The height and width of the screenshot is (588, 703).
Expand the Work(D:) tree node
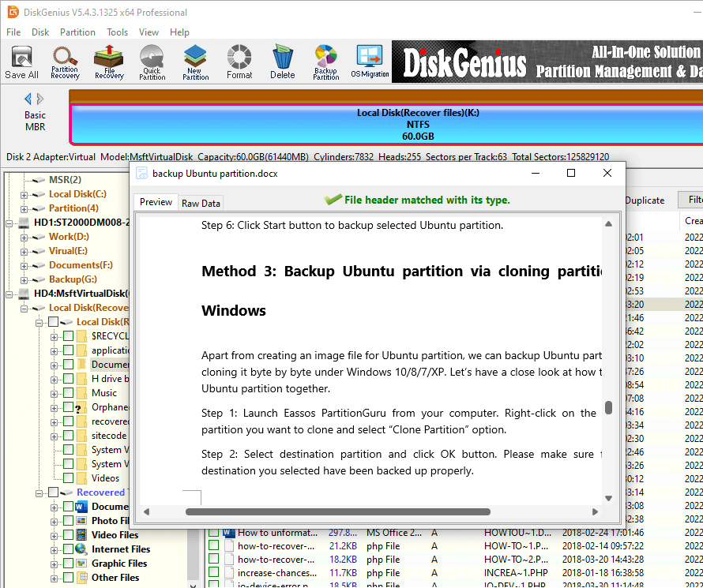pyautogui.click(x=24, y=237)
